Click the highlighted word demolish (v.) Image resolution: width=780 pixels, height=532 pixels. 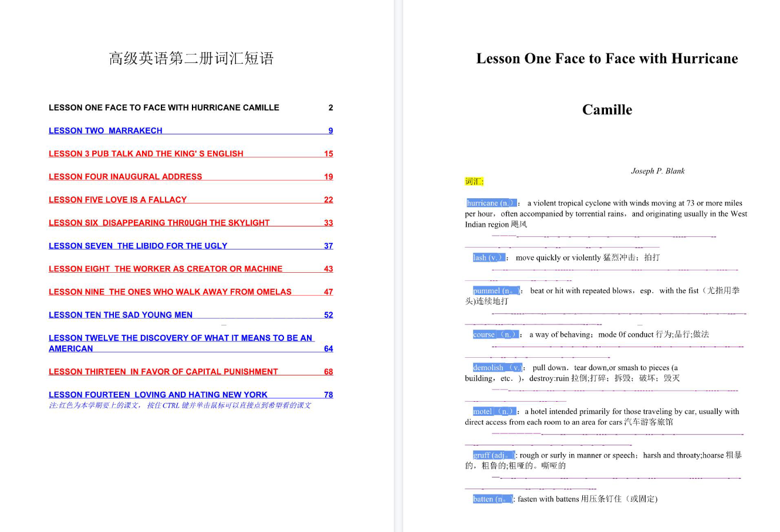[498, 368]
